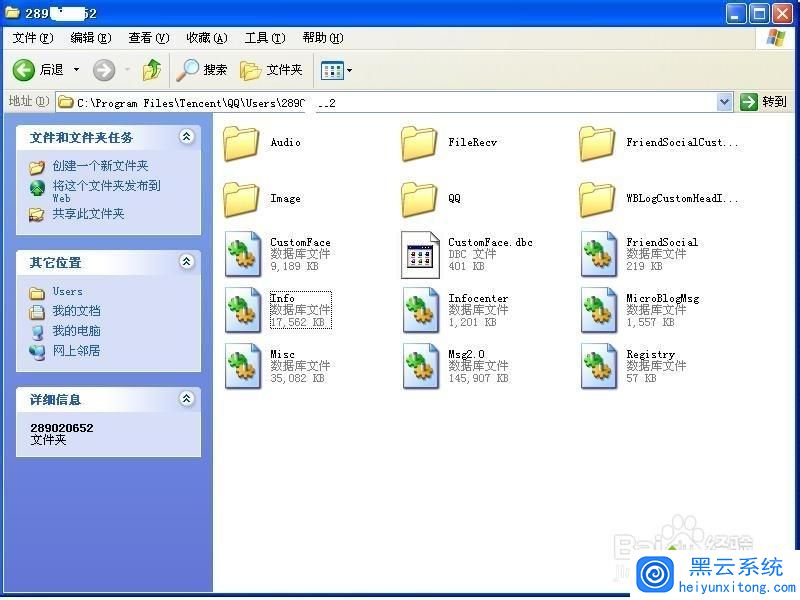Open the 工具(T) menu

264,38
